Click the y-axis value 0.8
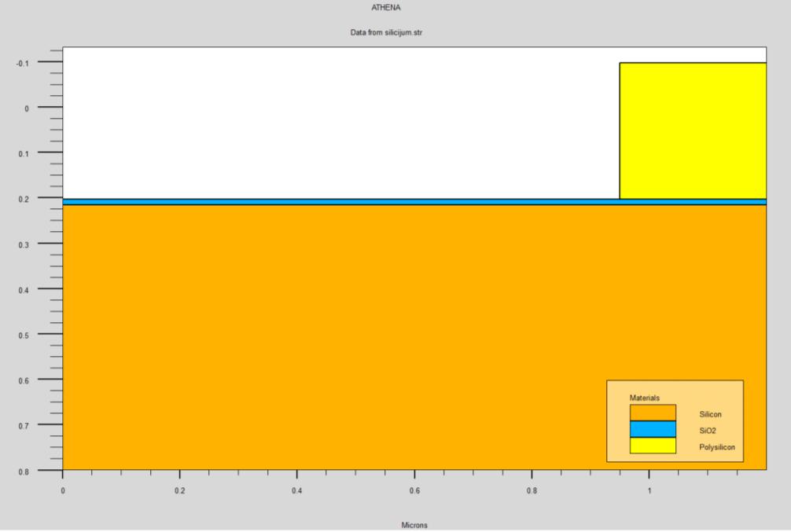 [24, 472]
